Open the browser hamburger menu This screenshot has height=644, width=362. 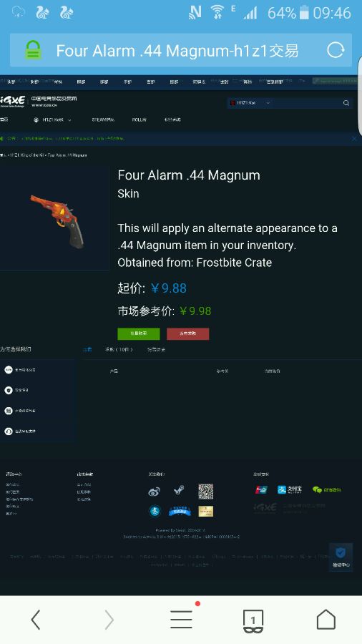click(182, 620)
